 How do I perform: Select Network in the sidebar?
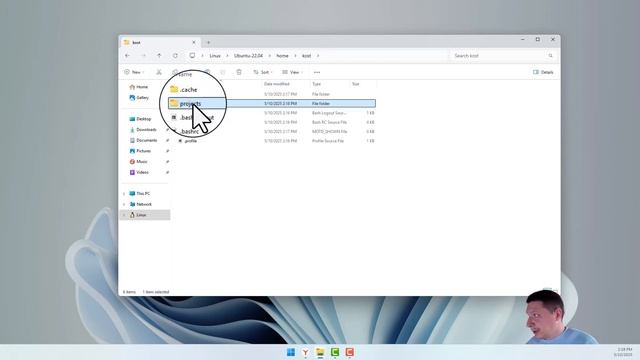pos(140,204)
